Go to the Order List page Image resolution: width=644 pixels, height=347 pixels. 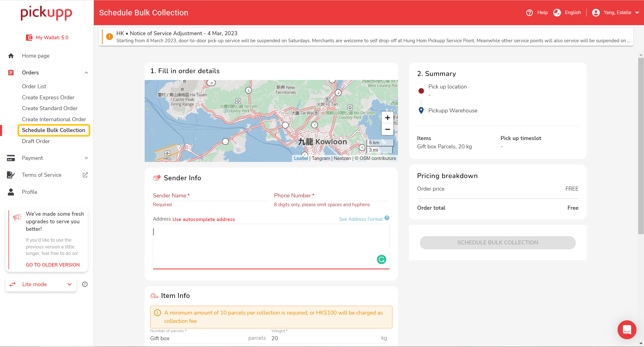click(x=34, y=86)
